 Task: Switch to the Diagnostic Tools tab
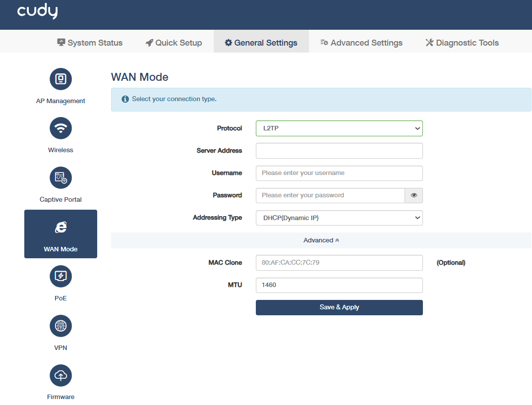462,43
